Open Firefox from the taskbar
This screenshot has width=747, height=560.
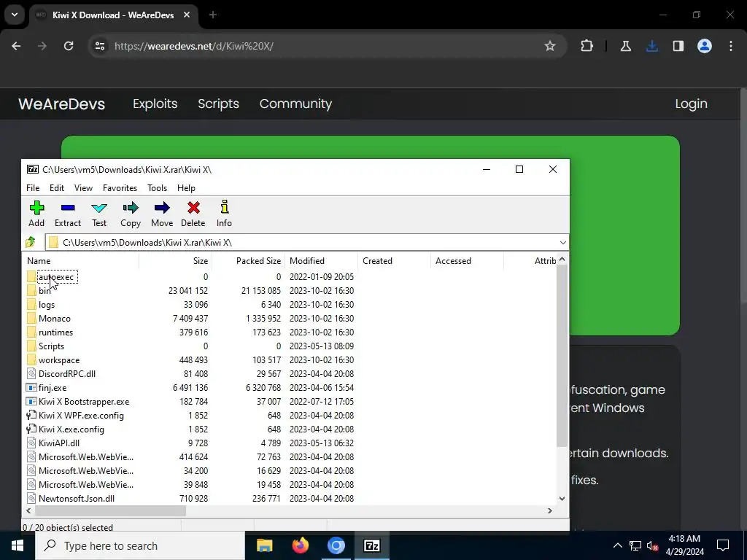click(300, 545)
